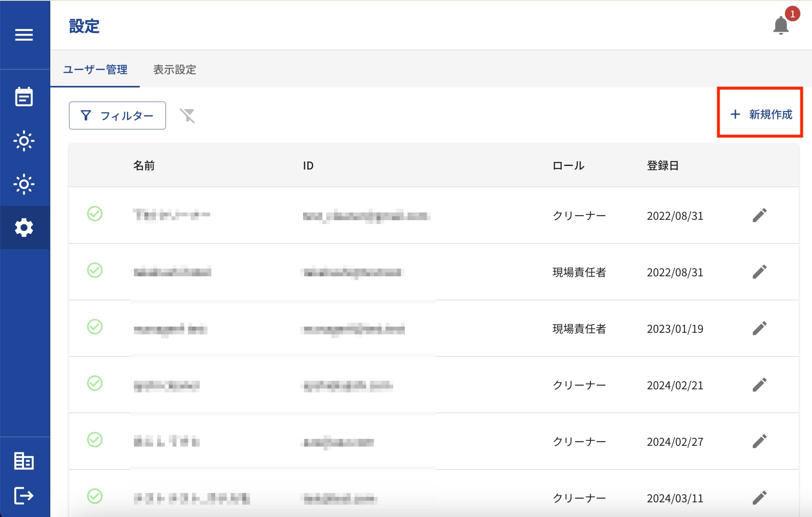Edit the user registered 2024/02/27
Image resolution: width=812 pixels, height=517 pixels.
pyautogui.click(x=759, y=441)
